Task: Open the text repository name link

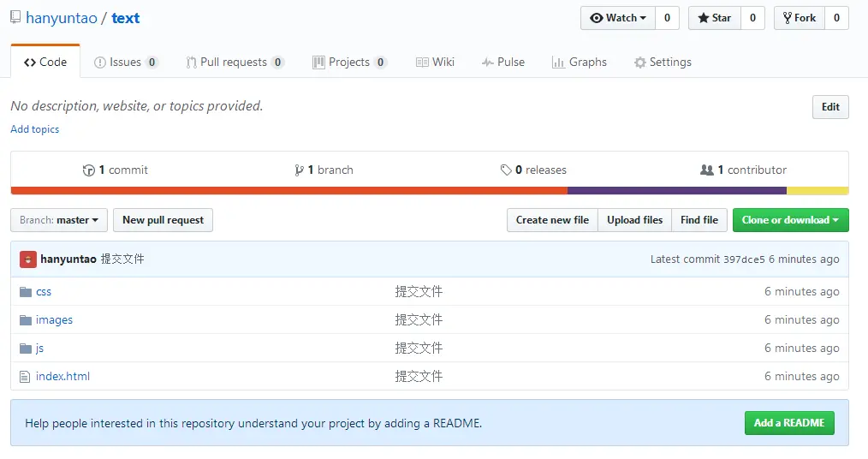Action: click(126, 18)
